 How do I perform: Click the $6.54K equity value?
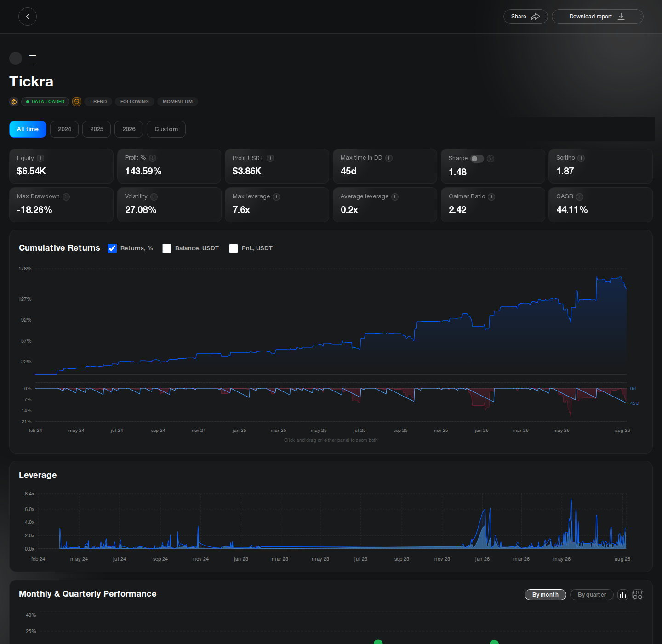[x=31, y=171]
